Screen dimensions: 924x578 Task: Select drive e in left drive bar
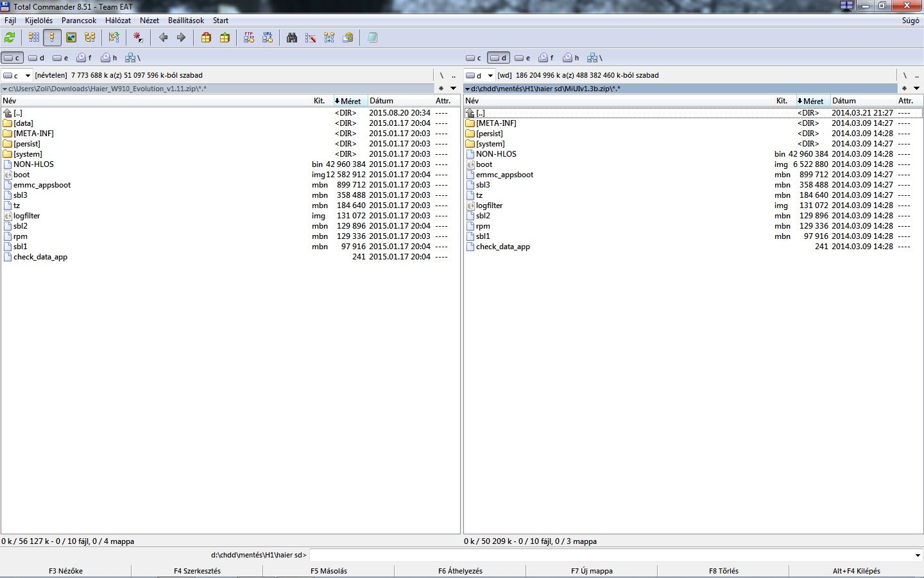(x=61, y=58)
